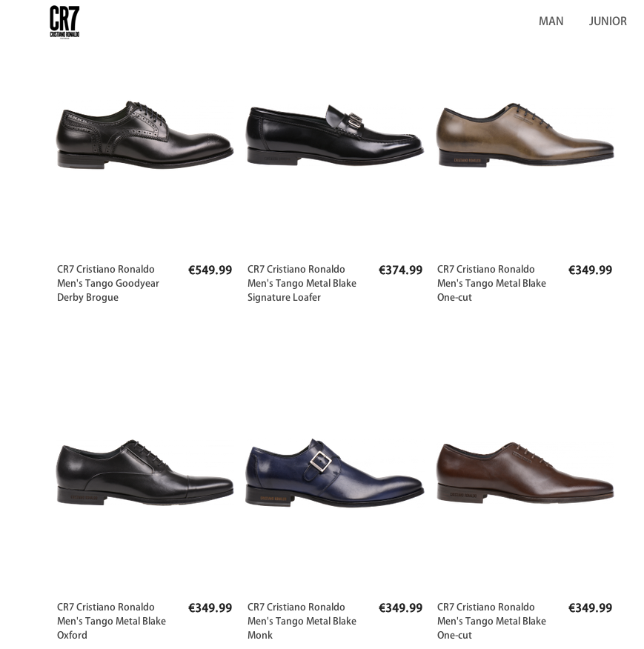Open the black Oxford shoe image

tap(145, 472)
